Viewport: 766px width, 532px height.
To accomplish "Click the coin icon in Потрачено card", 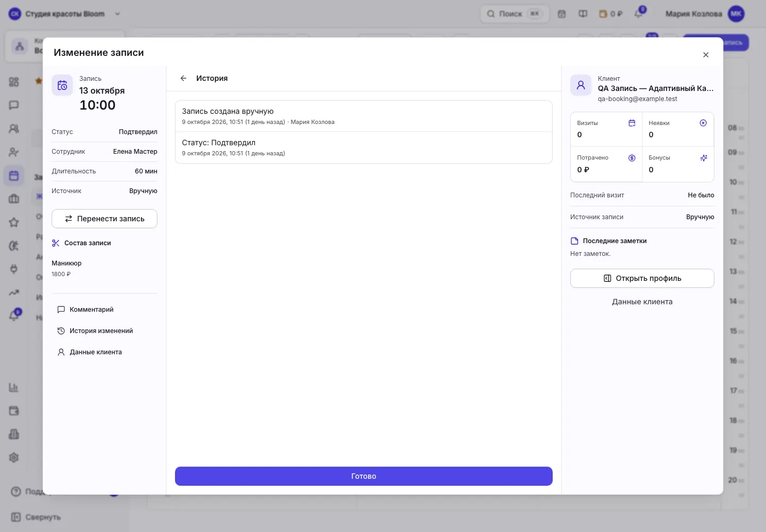I will tap(632, 158).
